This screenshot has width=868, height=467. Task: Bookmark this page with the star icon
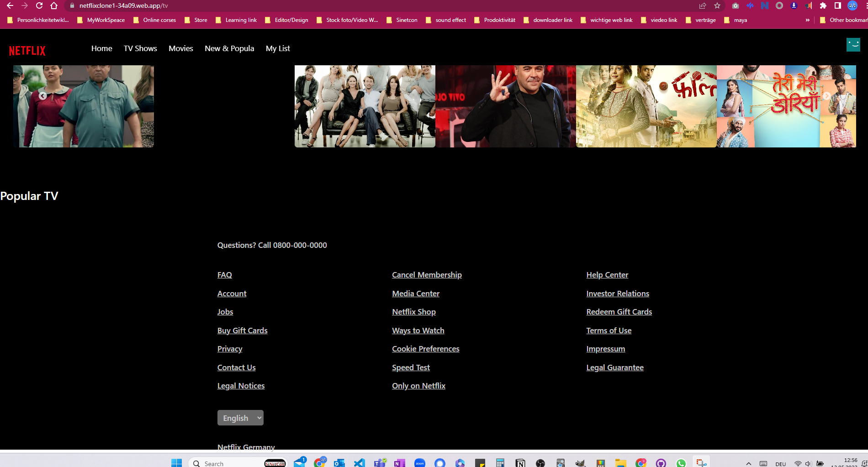coord(717,6)
